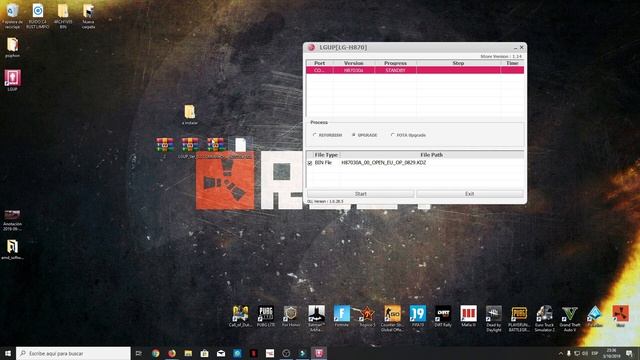
Task: Launch the DiRT Rally shortcut
Action: click(443, 316)
